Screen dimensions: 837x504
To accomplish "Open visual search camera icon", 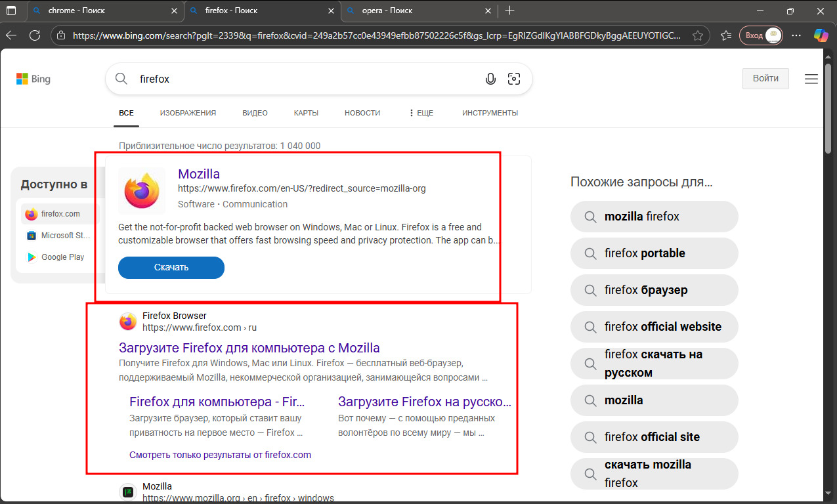I will click(514, 79).
